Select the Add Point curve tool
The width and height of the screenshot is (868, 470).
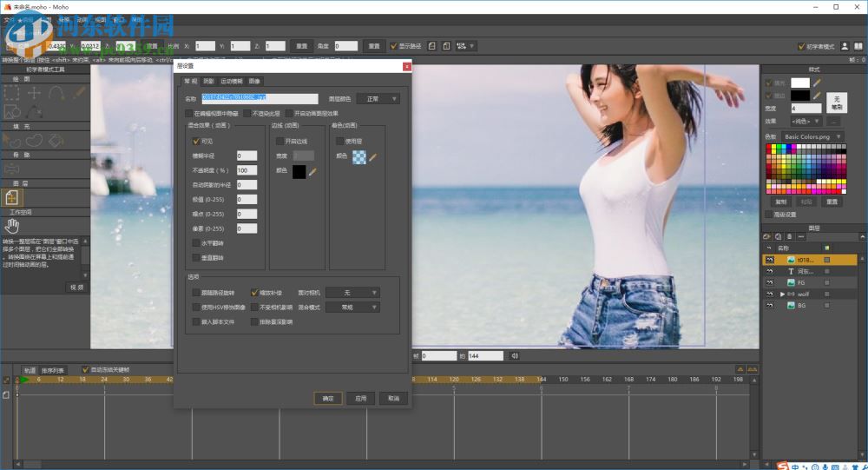pyautogui.click(x=56, y=92)
